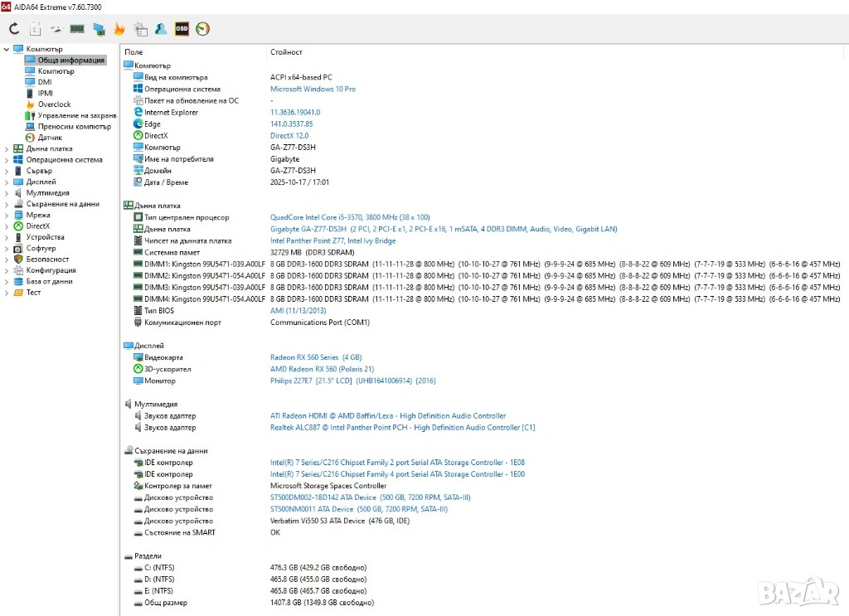Click the user silhouette toolbar icon
Image resolution: width=849 pixels, height=616 pixels.
point(161,29)
